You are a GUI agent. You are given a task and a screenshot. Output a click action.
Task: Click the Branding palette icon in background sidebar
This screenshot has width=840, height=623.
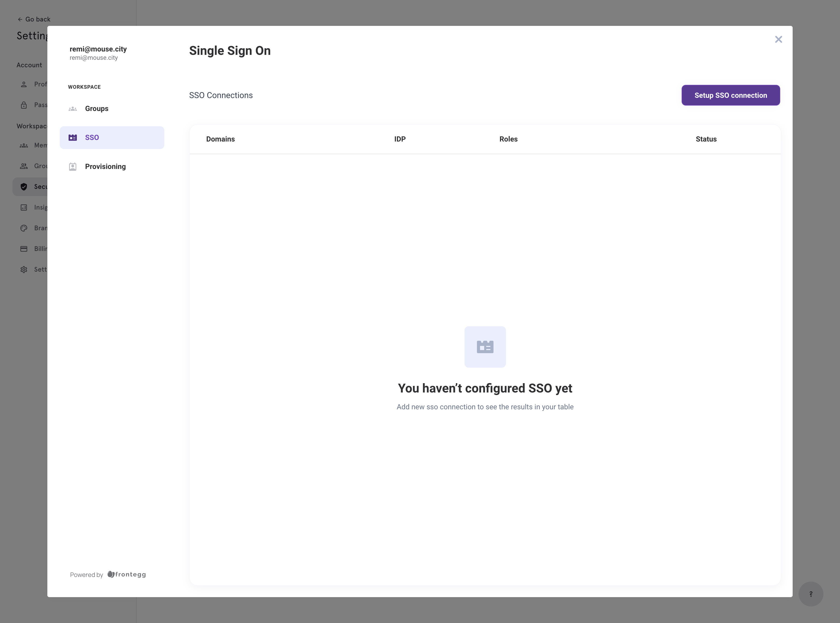click(x=24, y=228)
